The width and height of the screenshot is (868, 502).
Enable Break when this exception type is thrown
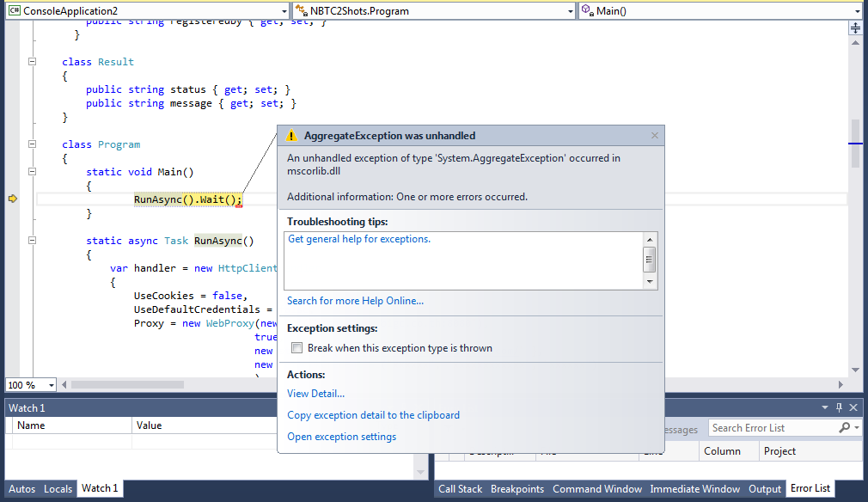click(297, 347)
